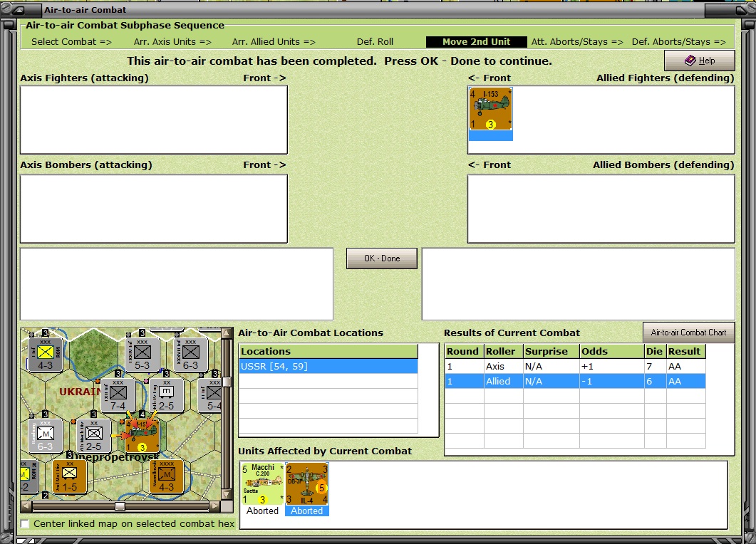Open the Air-to-air Combat Chart
756x544 pixels.
point(688,333)
